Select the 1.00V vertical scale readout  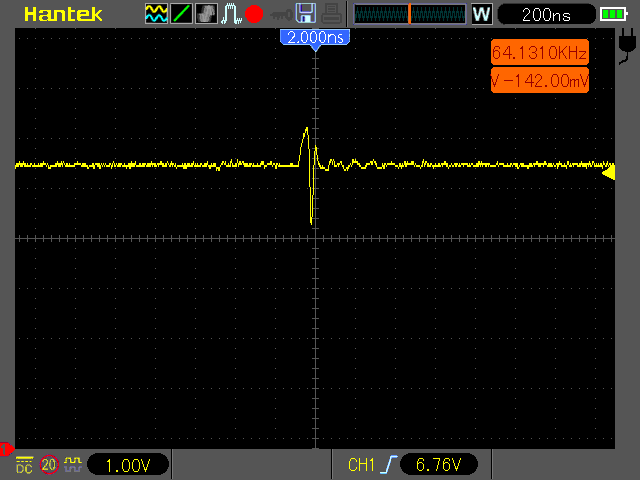click(x=128, y=464)
